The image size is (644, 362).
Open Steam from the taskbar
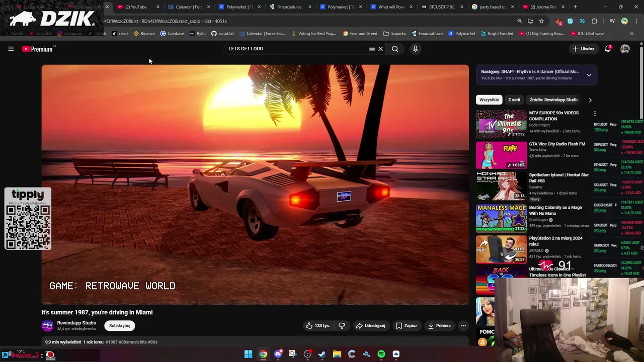click(x=322, y=354)
